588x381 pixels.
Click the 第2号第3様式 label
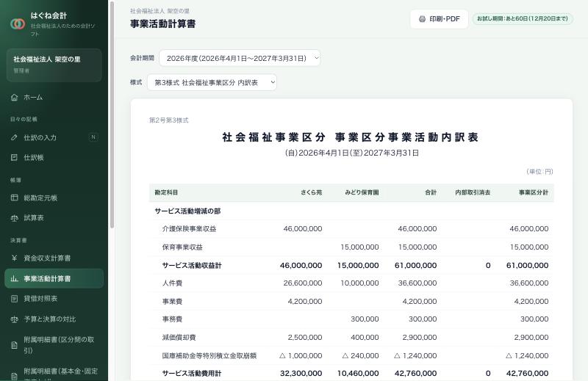point(169,120)
